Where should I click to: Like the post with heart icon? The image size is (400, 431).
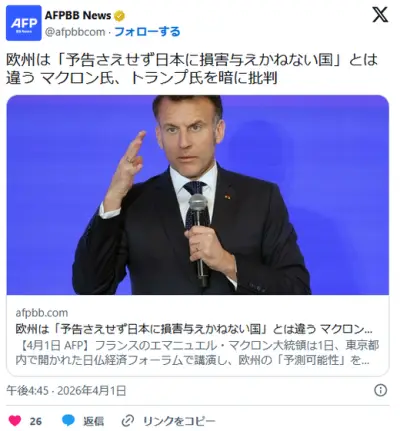point(15,421)
